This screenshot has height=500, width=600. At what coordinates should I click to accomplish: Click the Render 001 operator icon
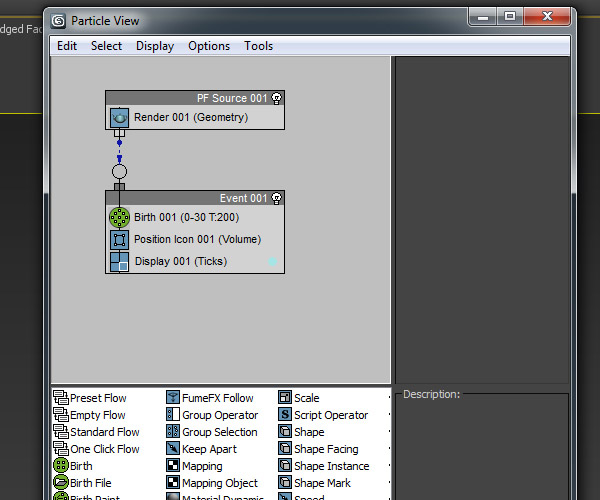point(119,117)
